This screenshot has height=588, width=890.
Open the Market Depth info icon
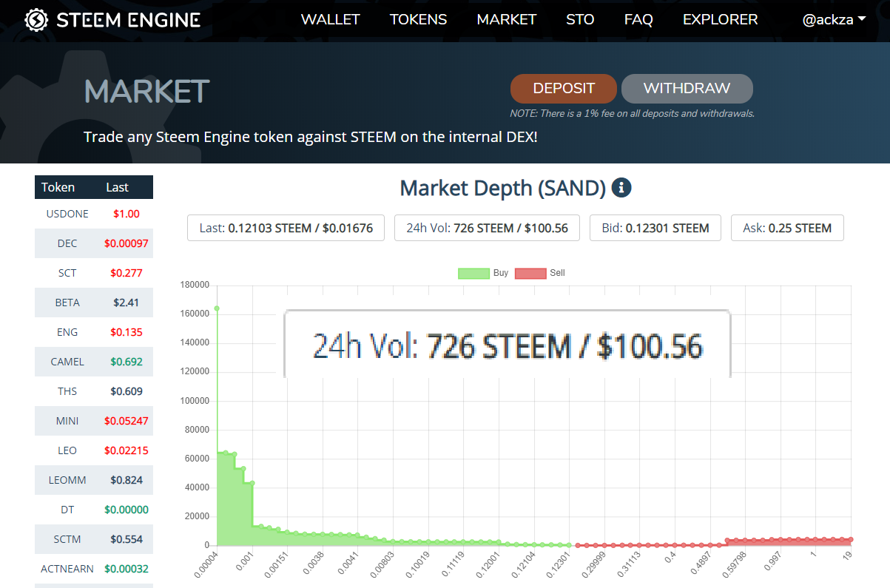[x=621, y=188]
